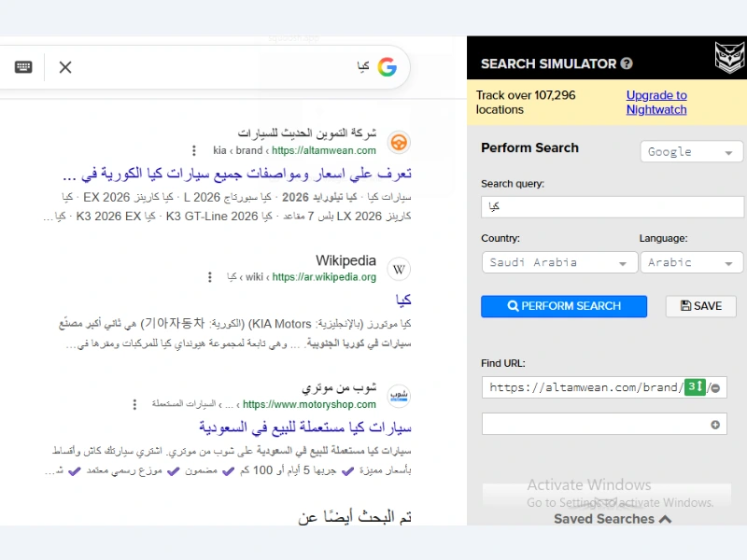Open the Search Simulator help icon
Viewport: 747px width, 560px height.
click(627, 63)
